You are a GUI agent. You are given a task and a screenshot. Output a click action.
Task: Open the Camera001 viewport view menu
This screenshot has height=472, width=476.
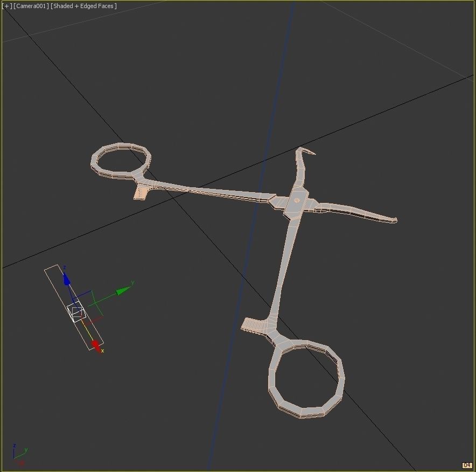click(x=31, y=6)
